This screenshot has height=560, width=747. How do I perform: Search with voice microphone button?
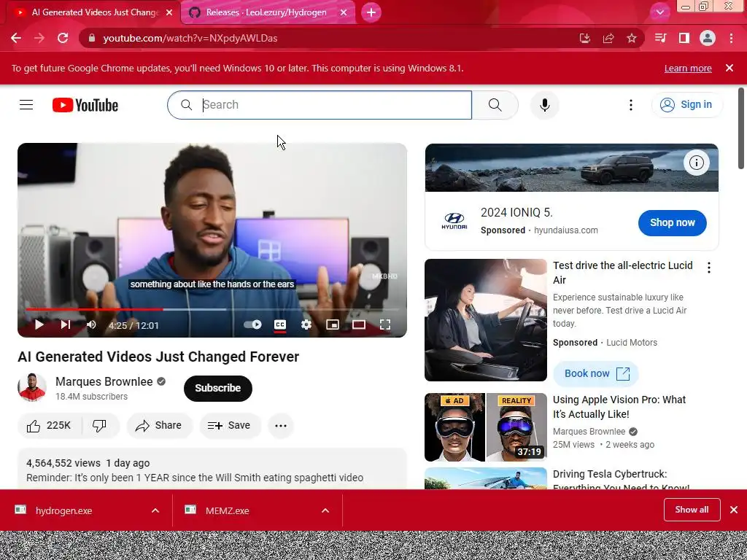click(x=544, y=105)
